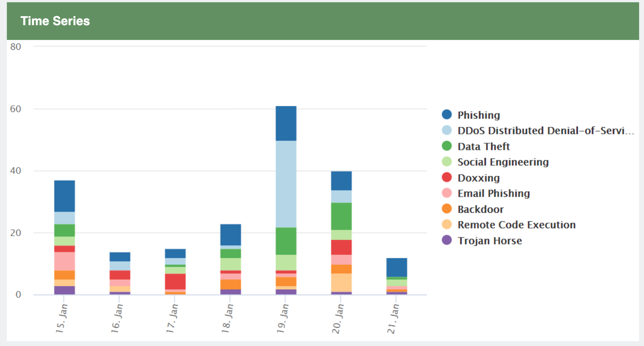Click pink Email Phishing segment on 15 Jan
The height and width of the screenshot is (346, 644).
64,261
